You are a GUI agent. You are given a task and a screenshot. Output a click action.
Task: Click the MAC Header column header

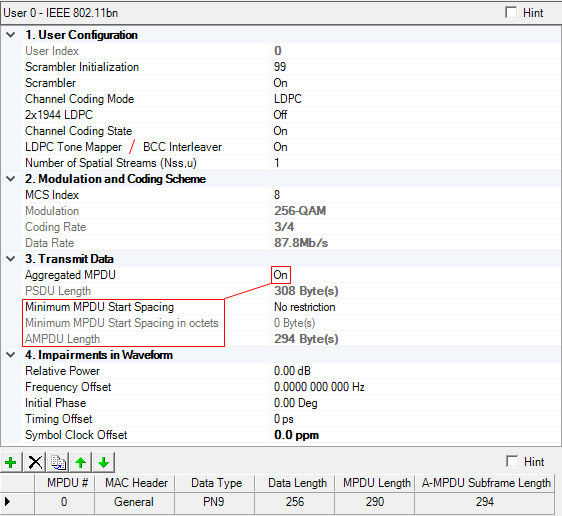[x=135, y=483]
